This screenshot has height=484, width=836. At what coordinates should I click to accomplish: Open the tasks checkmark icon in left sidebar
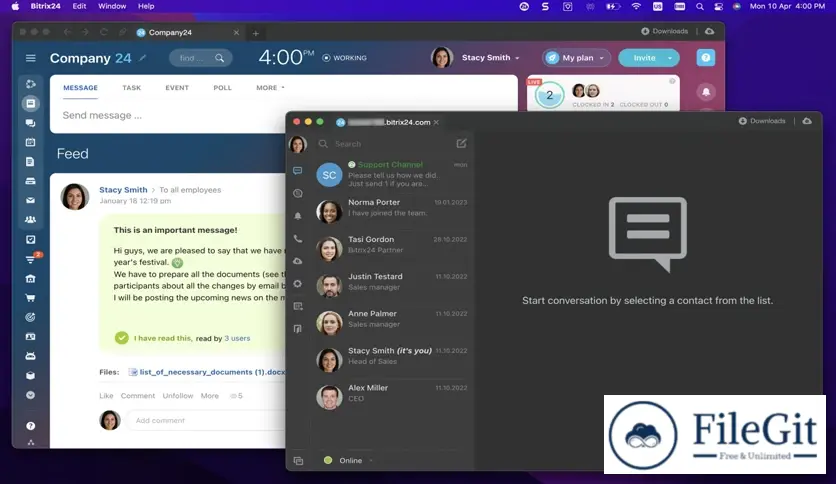pyautogui.click(x=30, y=239)
